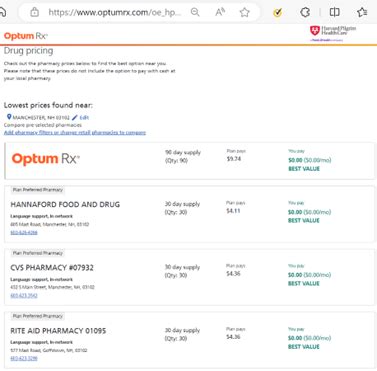Viewport: 377px width, 371px height.
Task: Open the Norton checkmark extension icon
Action: [277, 13]
